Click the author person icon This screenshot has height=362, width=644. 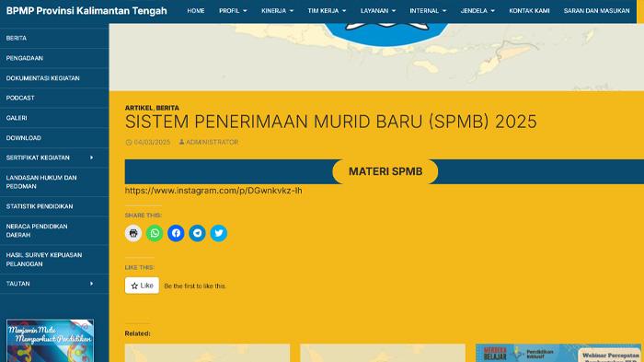point(181,142)
